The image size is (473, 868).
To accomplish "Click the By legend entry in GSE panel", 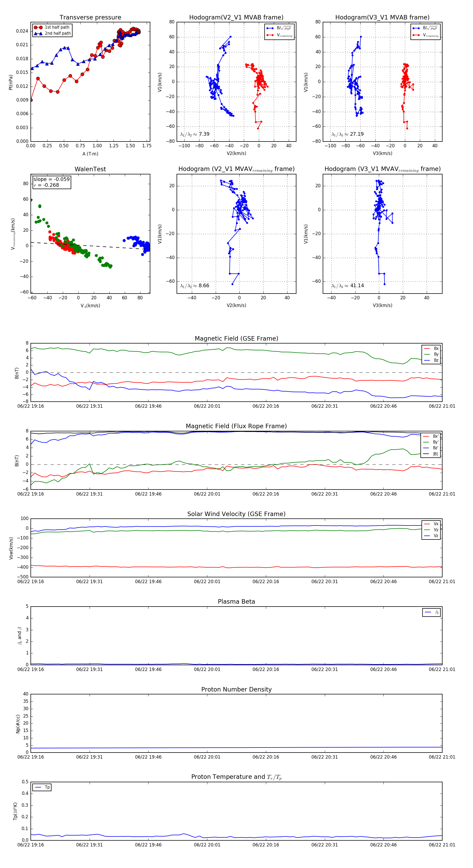I will (431, 354).
